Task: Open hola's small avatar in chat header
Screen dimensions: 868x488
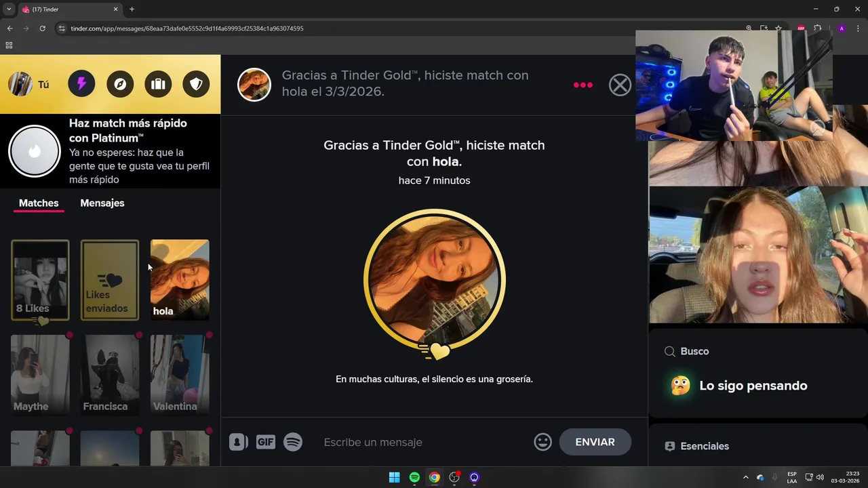Action: (x=254, y=85)
